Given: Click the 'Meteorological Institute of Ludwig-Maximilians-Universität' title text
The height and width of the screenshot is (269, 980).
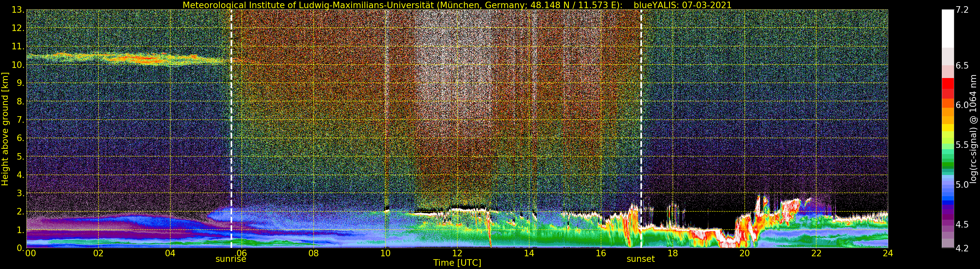Looking at the screenshot, I should [309, 5].
